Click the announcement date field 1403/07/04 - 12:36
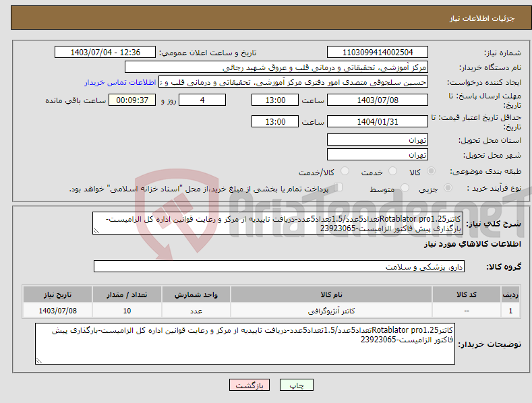 105,53
